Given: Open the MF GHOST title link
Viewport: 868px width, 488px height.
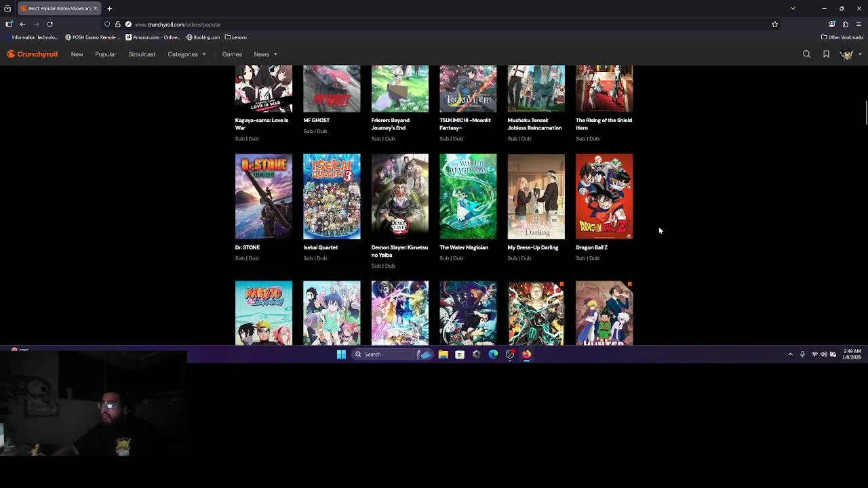Looking at the screenshot, I should 317,120.
